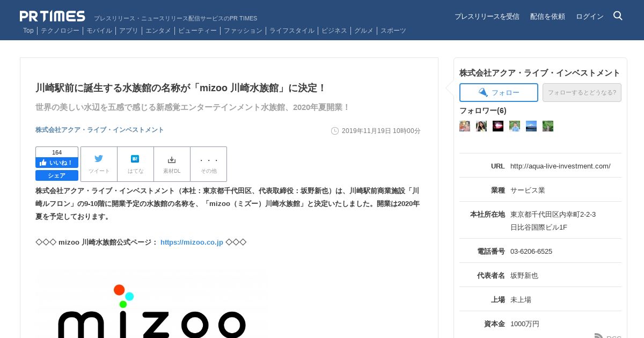
Task: Select the サービス業 industry value
Action: pos(528,190)
